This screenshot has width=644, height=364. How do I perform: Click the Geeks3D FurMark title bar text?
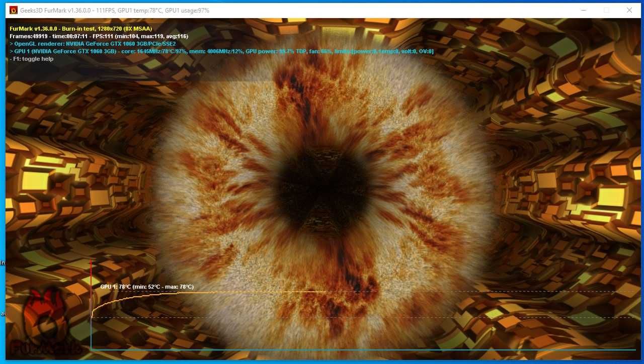pos(115,11)
